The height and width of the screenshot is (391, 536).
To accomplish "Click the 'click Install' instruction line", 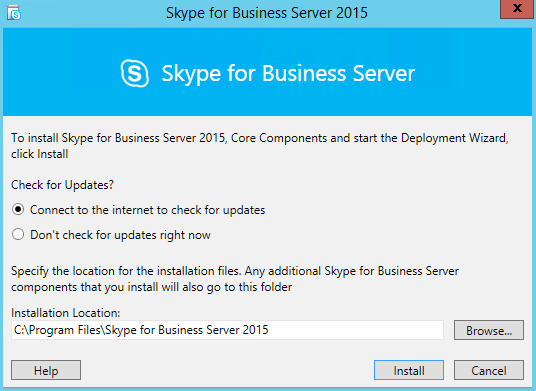I will (40, 154).
